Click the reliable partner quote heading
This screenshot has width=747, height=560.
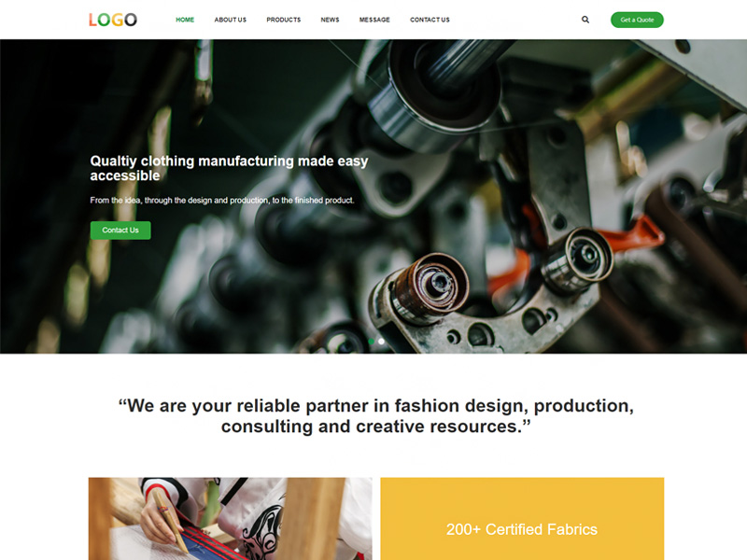pyautogui.click(x=376, y=415)
